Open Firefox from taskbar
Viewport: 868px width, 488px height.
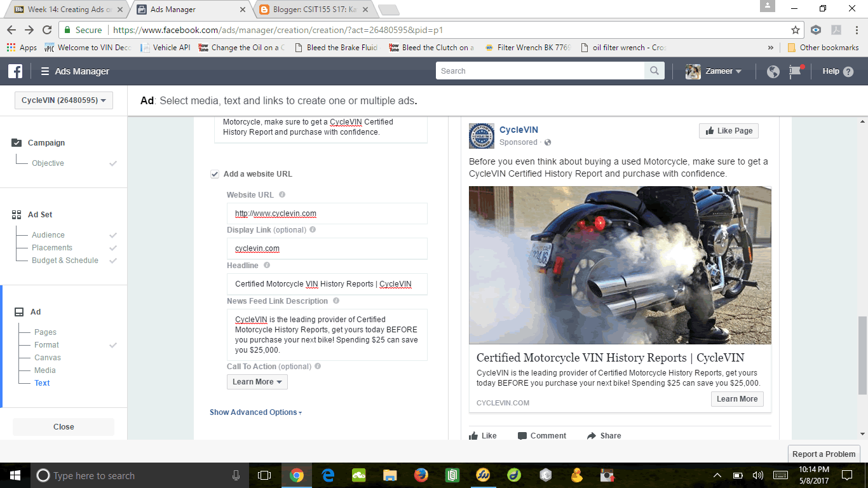421,475
